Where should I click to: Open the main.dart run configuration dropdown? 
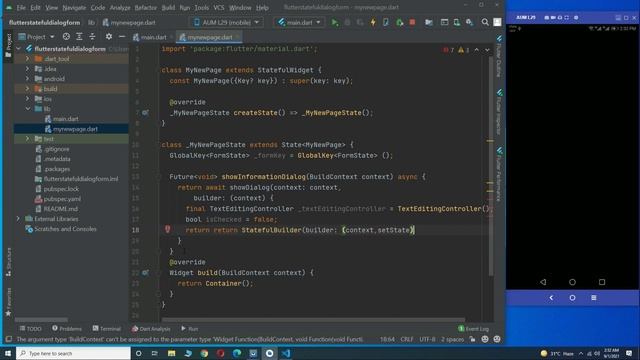[300, 22]
